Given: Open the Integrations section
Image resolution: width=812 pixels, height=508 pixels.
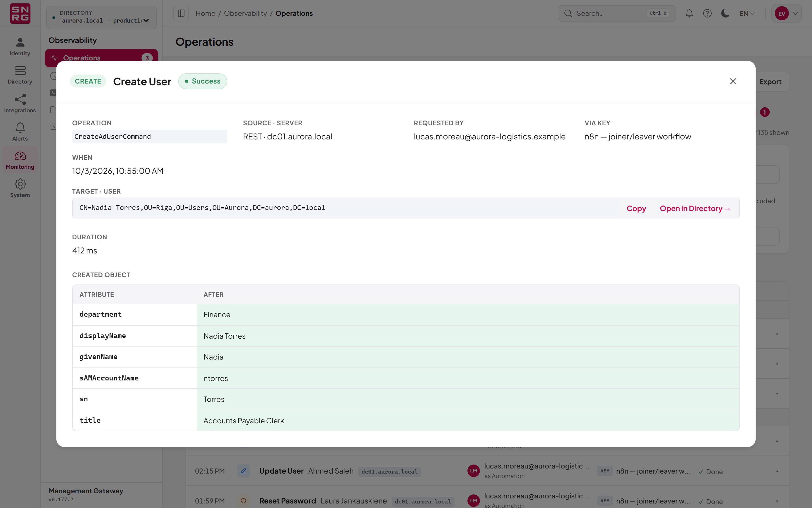Looking at the screenshot, I should pos(20,104).
